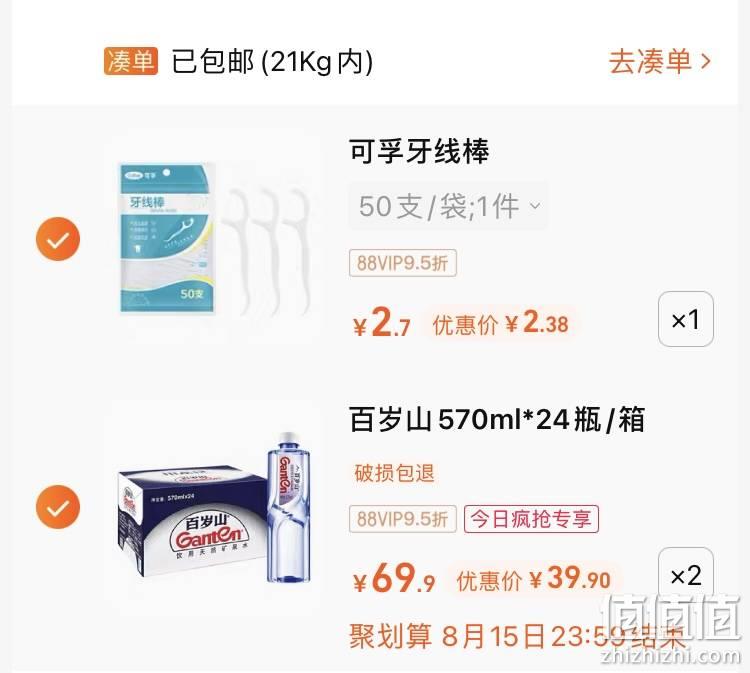This screenshot has width=750, height=673.
Task: Tap the floss picks product thumbnail
Action: pyautogui.click(x=213, y=239)
